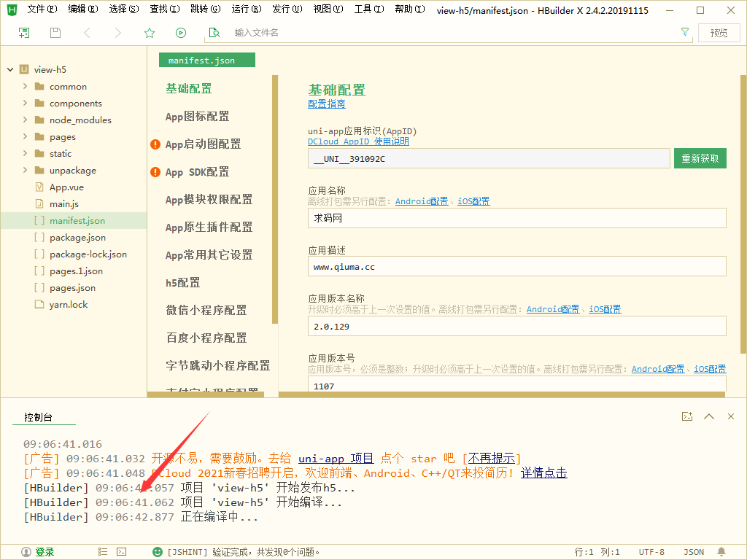Open package.json in the file tree
747x560 pixels.
coord(77,237)
